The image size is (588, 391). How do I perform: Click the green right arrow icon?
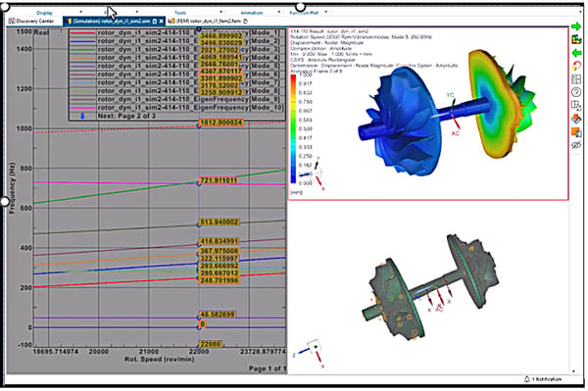(x=576, y=26)
